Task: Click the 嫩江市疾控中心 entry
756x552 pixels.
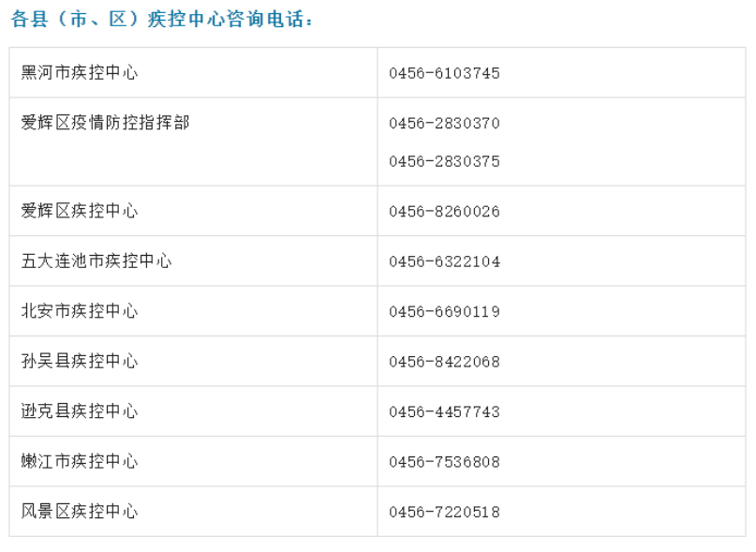Action: 80,462
